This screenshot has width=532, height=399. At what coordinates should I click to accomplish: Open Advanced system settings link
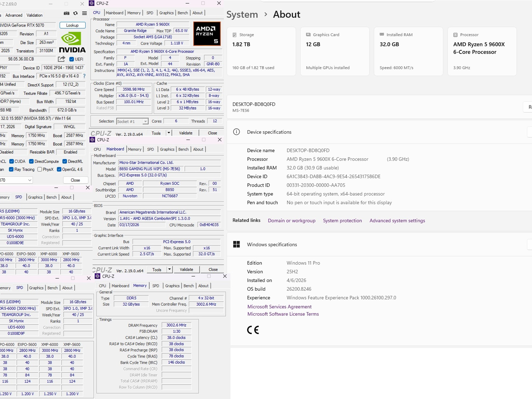(397, 221)
